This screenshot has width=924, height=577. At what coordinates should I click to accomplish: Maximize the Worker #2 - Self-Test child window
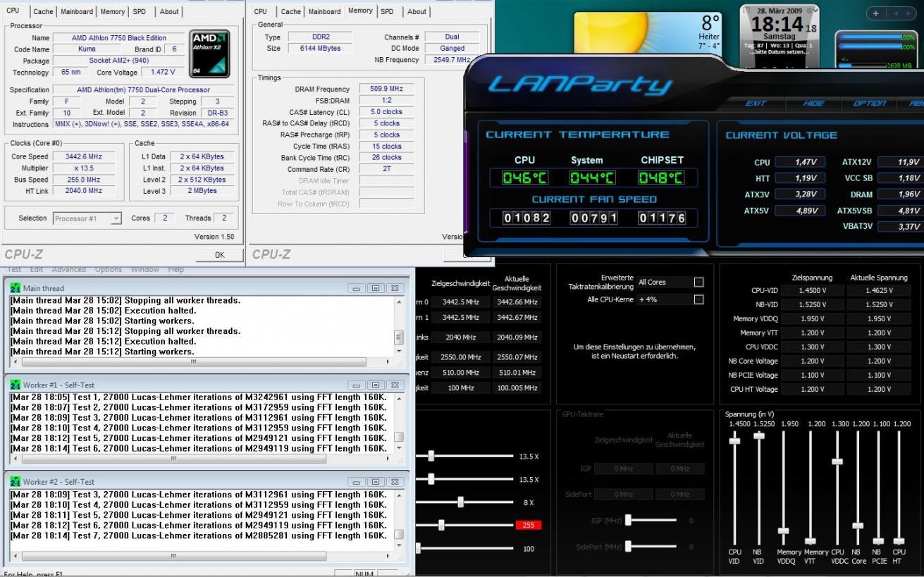[x=376, y=482]
